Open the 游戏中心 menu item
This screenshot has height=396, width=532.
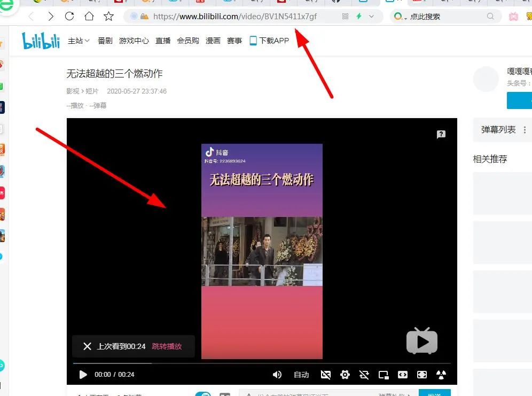(x=134, y=40)
